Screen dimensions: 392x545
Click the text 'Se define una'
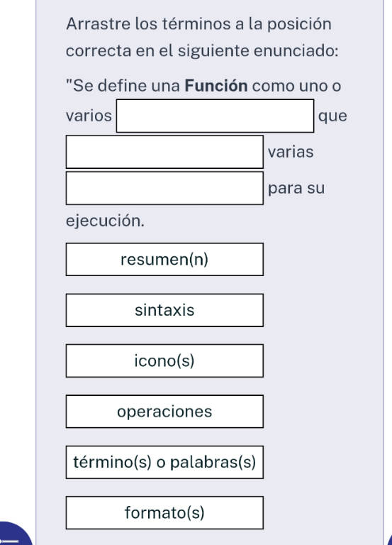point(123,85)
